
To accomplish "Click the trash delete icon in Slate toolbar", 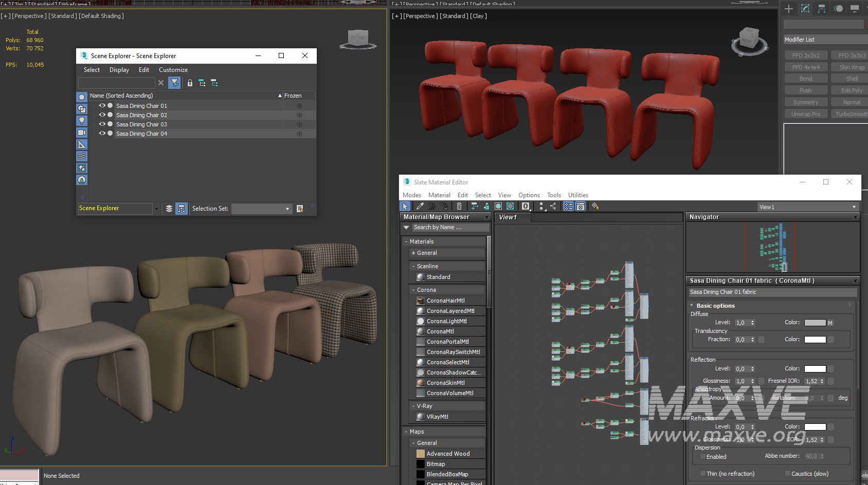I will 459,206.
